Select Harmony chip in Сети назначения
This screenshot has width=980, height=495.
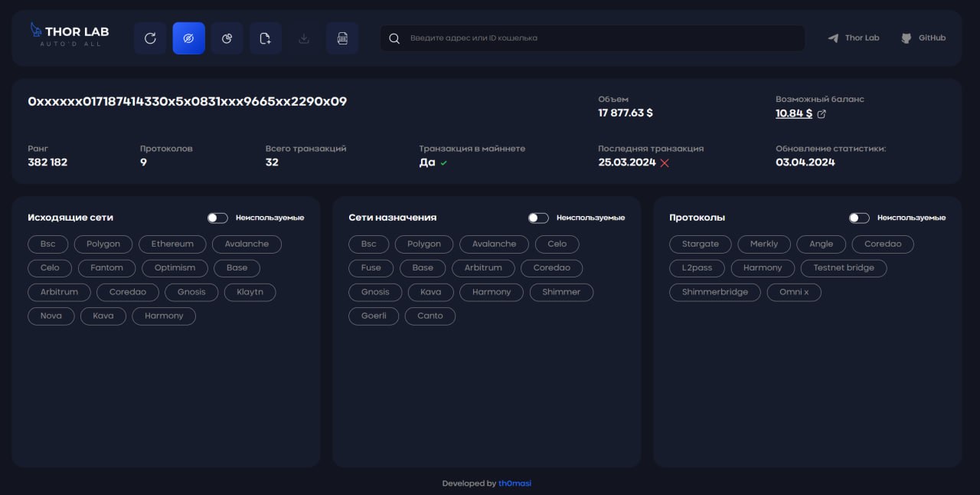[492, 292]
